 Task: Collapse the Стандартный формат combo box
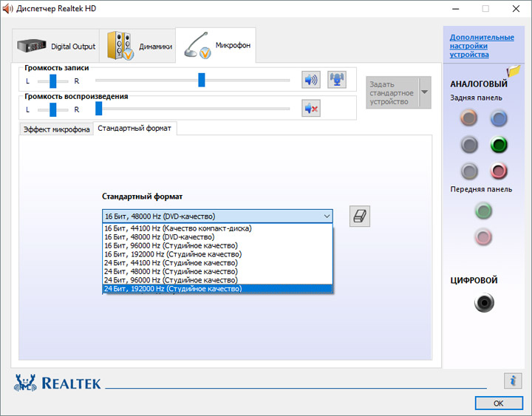[x=217, y=216]
